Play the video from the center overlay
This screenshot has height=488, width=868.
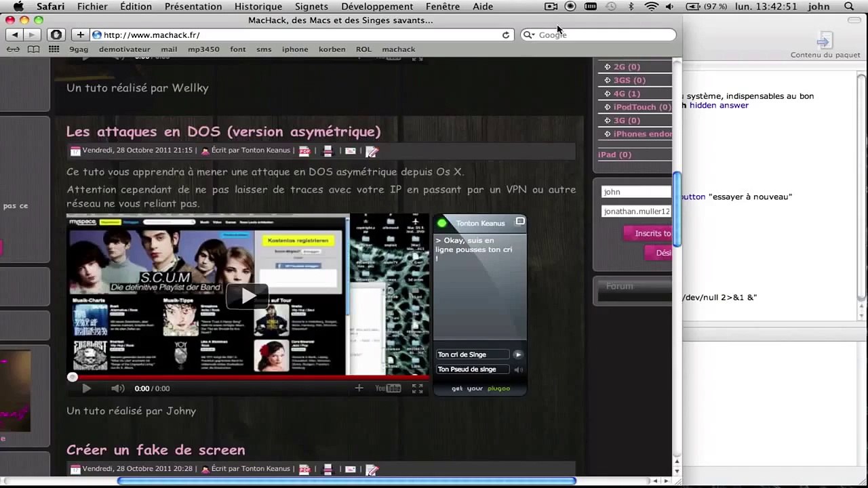tap(247, 296)
